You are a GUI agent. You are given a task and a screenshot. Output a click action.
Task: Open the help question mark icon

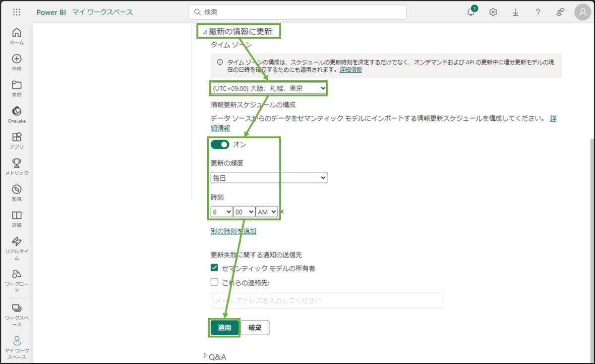coord(537,12)
